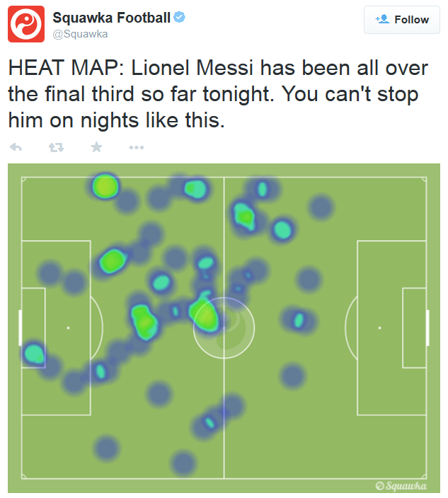Click the right goal on the pitch
448x498 pixels.
pyautogui.click(x=427, y=328)
